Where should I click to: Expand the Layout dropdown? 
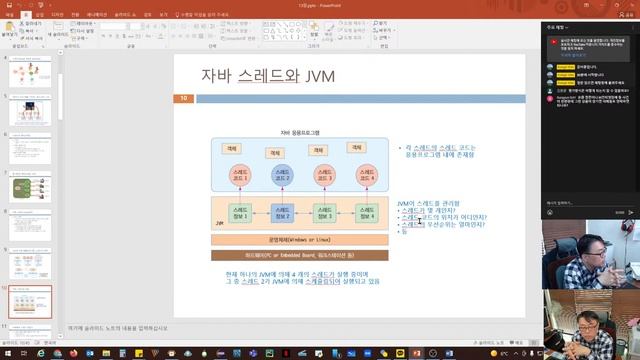pos(83,24)
